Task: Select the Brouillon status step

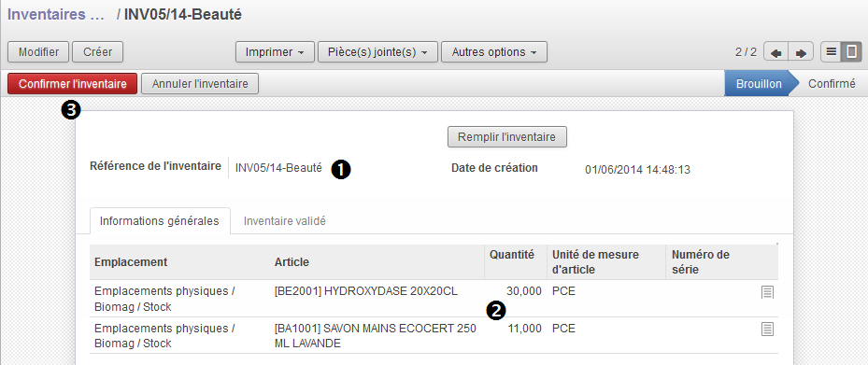Action: [x=759, y=84]
